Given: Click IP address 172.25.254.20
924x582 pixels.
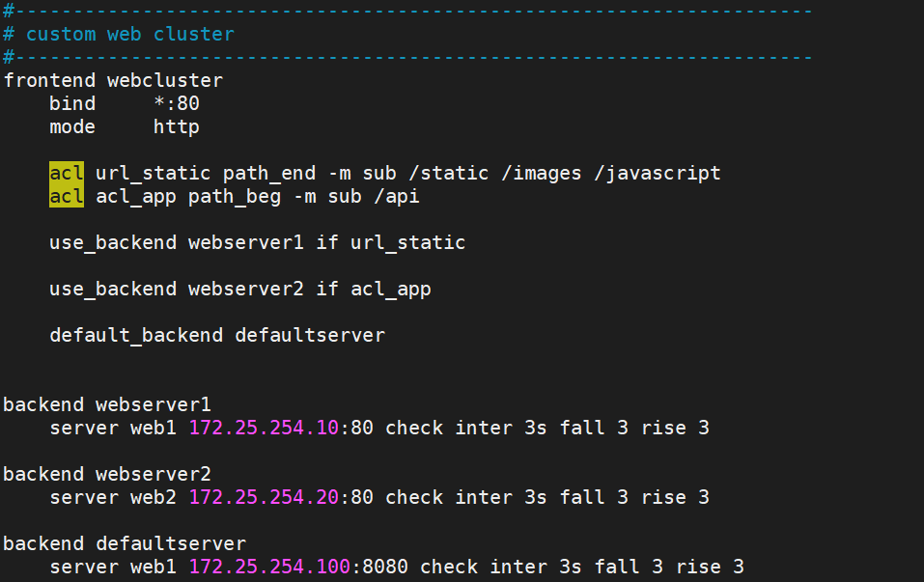Looking at the screenshot, I should click(x=264, y=497).
